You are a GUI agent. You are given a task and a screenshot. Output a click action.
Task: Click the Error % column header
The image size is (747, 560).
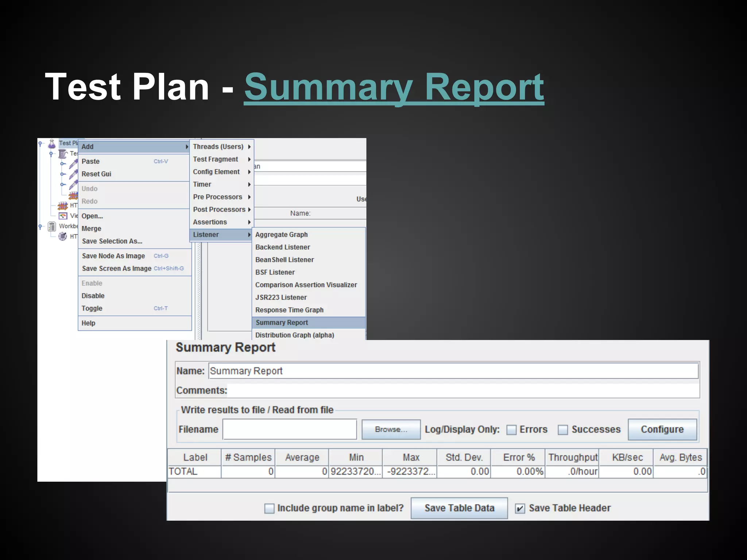(518, 457)
